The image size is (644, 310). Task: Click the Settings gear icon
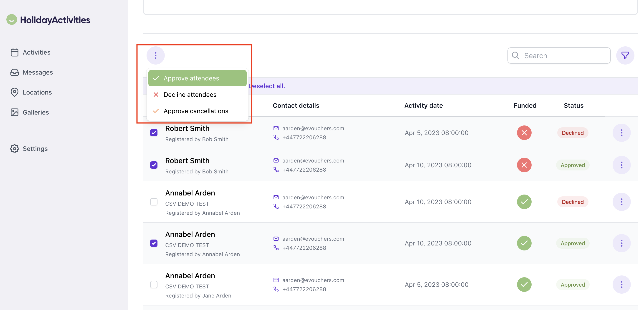[x=15, y=149]
